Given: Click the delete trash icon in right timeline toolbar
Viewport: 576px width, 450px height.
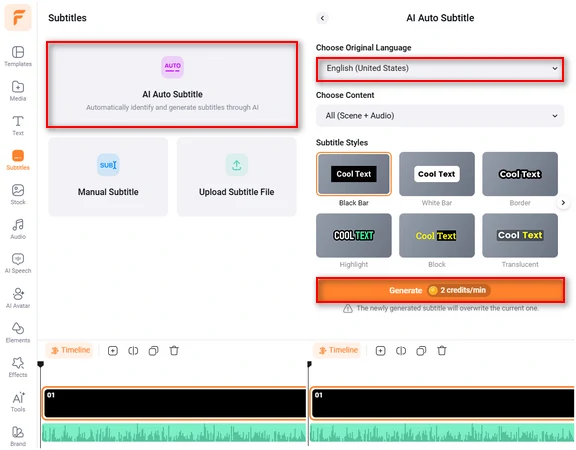Looking at the screenshot, I should pos(442,351).
